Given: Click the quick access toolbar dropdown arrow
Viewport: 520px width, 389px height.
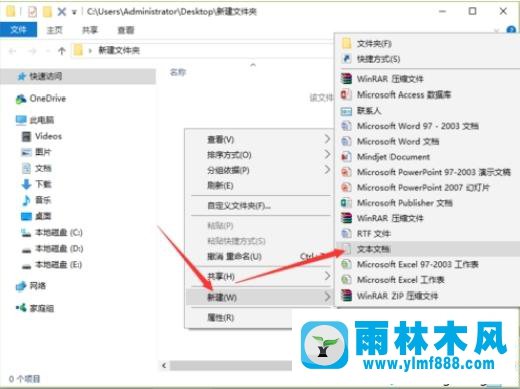Looking at the screenshot, I should pyautogui.click(x=74, y=12).
